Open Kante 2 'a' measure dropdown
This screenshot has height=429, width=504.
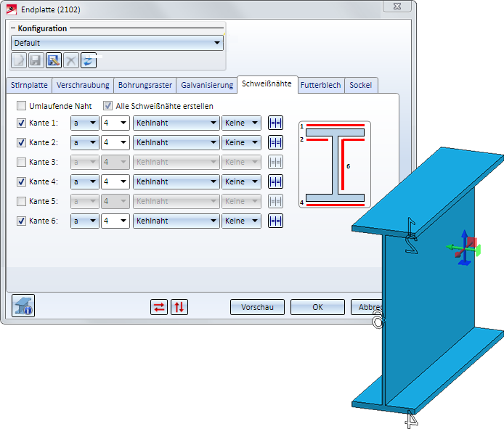(x=85, y=142)
